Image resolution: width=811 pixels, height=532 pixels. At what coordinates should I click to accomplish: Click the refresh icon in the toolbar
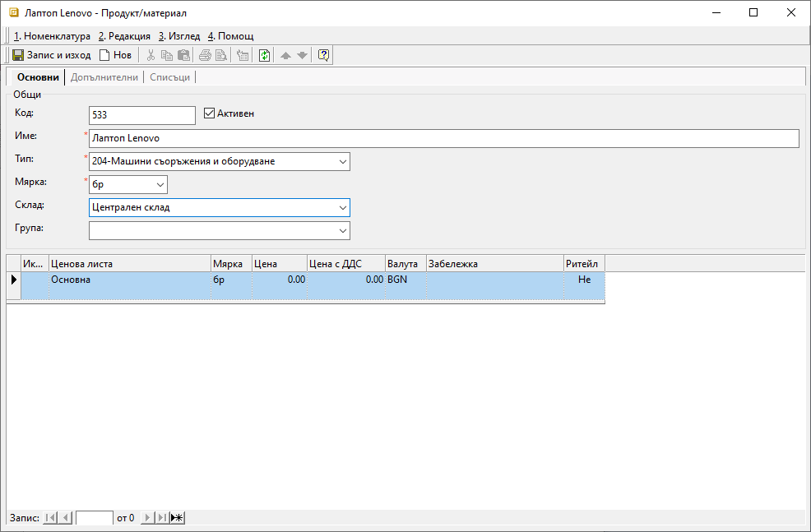(x=264, y=55)
